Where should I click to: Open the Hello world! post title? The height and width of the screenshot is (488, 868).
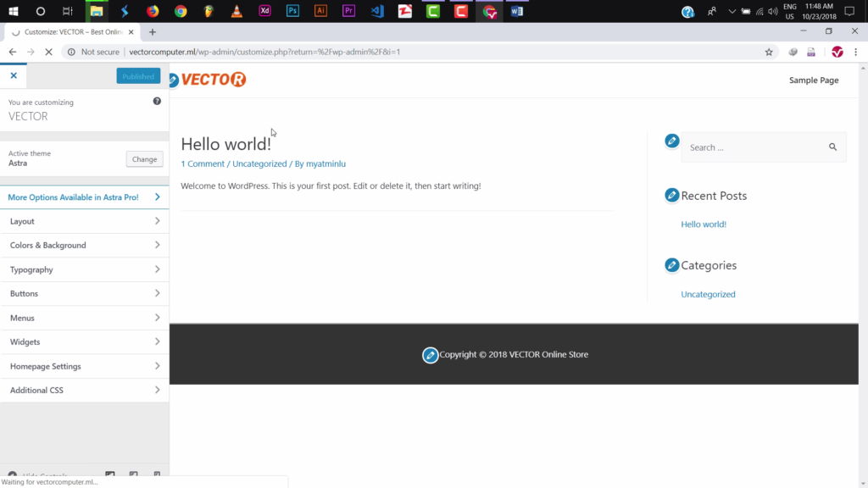pyautogui.click(x=225, y=144)
